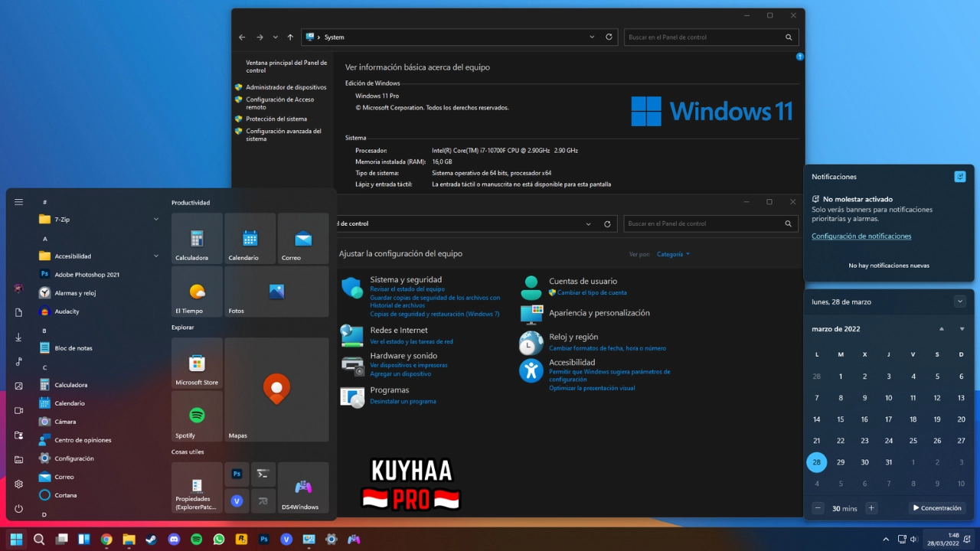
Task: Decrease focus minutes with minus button
Action: pos(818,508)
